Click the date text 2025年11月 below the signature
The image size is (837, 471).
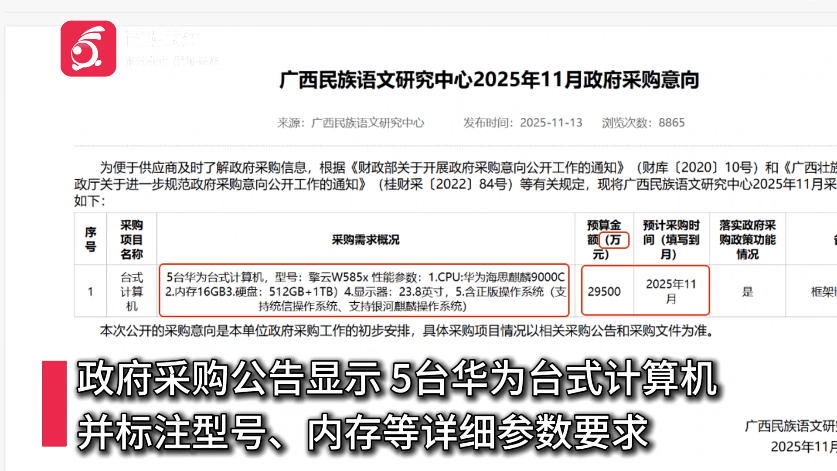point(803,446)
